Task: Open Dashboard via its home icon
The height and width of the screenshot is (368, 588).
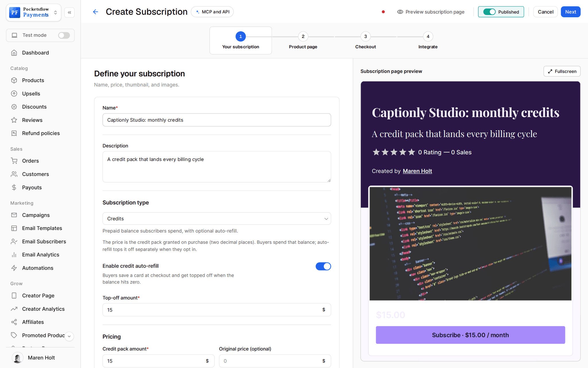Action: click(14, 53)
